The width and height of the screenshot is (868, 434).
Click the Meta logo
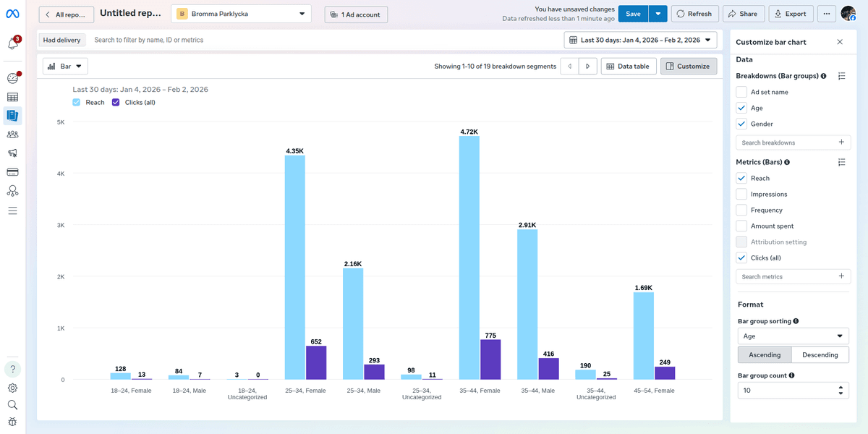tap(13, 14)
